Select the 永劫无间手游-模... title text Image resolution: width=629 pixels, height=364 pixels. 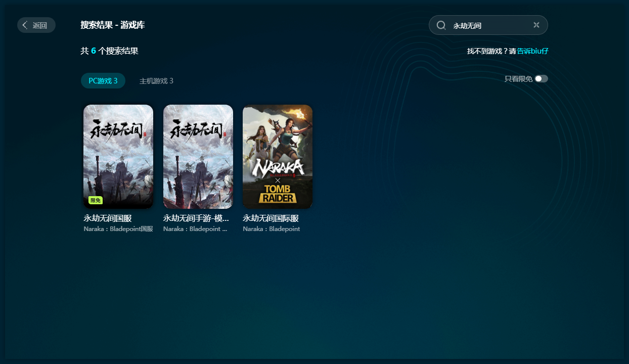tap(197, 218)
